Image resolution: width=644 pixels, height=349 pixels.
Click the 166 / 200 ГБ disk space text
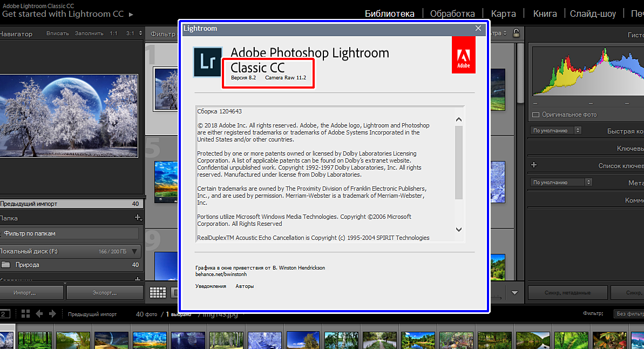(112, 252)
